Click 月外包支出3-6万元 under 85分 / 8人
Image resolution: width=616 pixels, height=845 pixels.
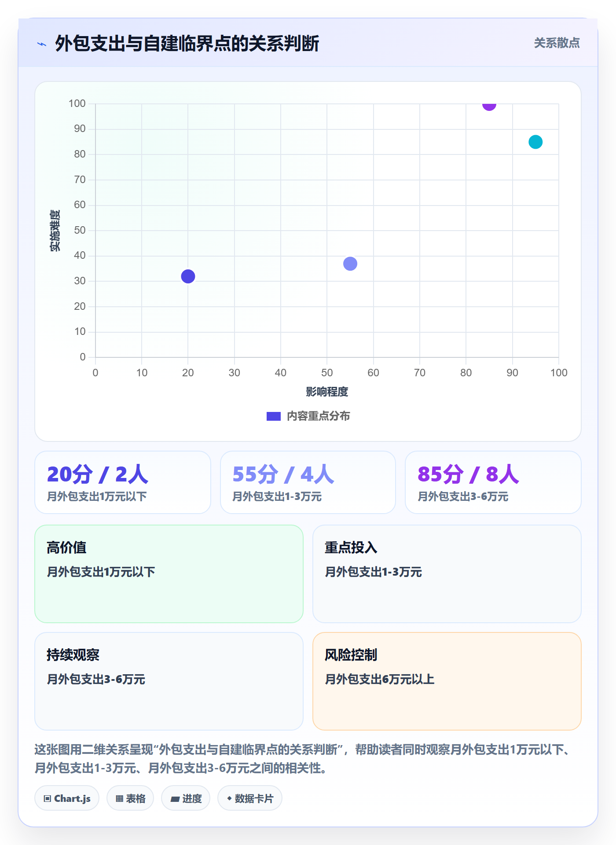(x=463, y=497)
